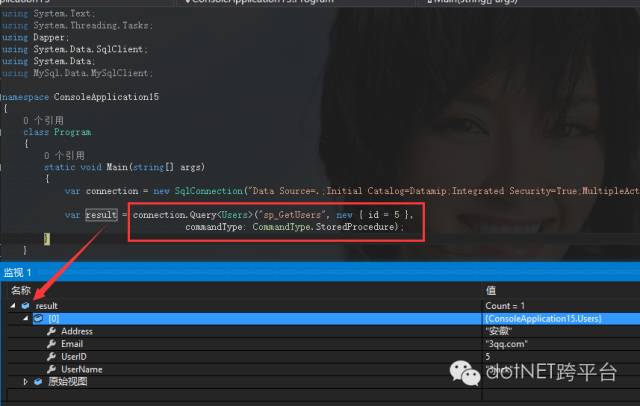
Task: Select the [0] row name
Action: pyautogui.click(x=53, y=318)
